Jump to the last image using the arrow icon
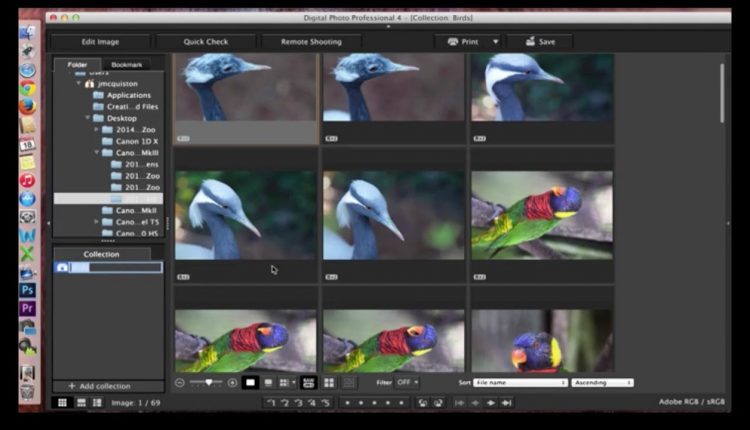Image resolution: width=750 pixels, height=430 pixels. tap(507, 403)
